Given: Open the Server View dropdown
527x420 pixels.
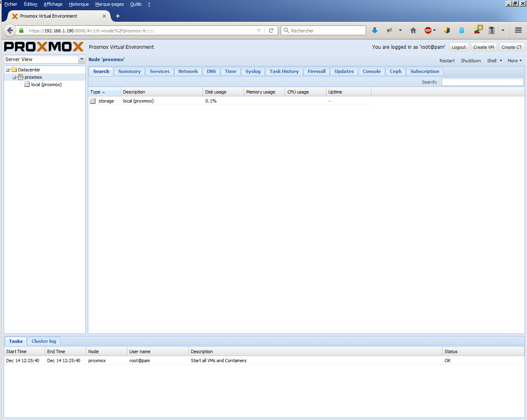Looking at the screenshot, I should coord(82,59).
